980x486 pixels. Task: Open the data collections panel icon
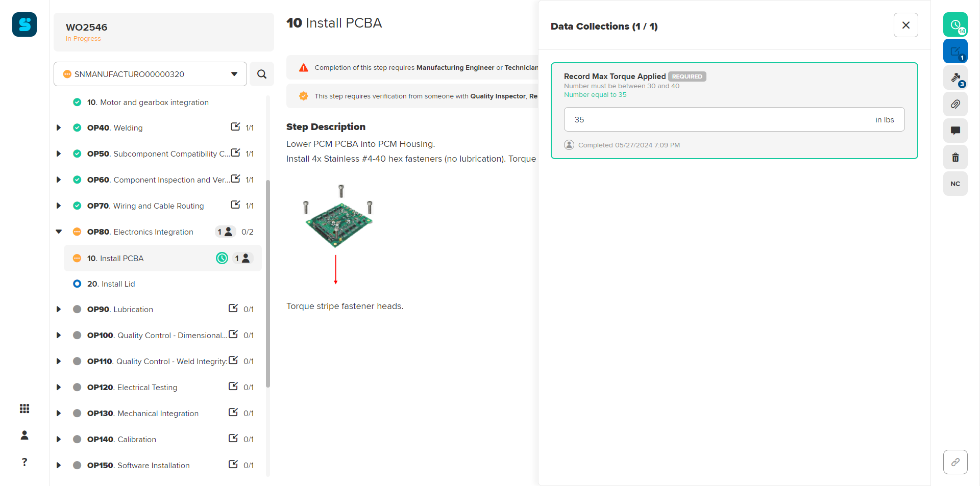[955, 51]
